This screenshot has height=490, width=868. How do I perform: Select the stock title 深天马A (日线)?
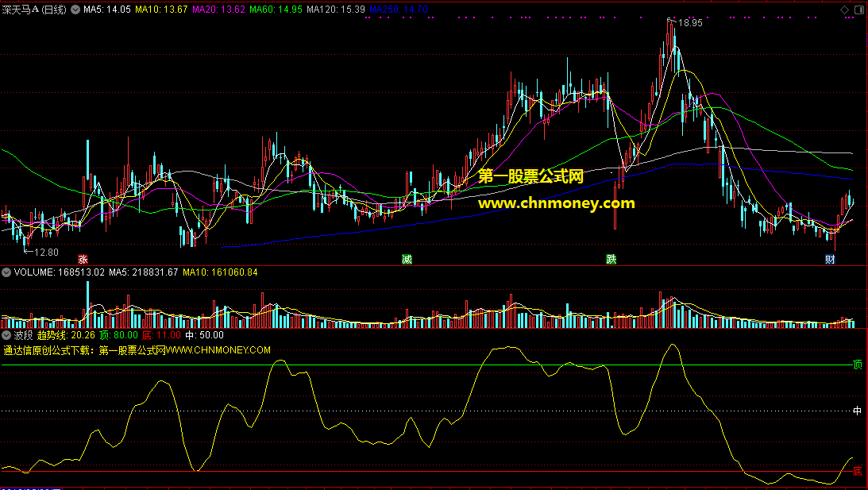coord(34,10)
